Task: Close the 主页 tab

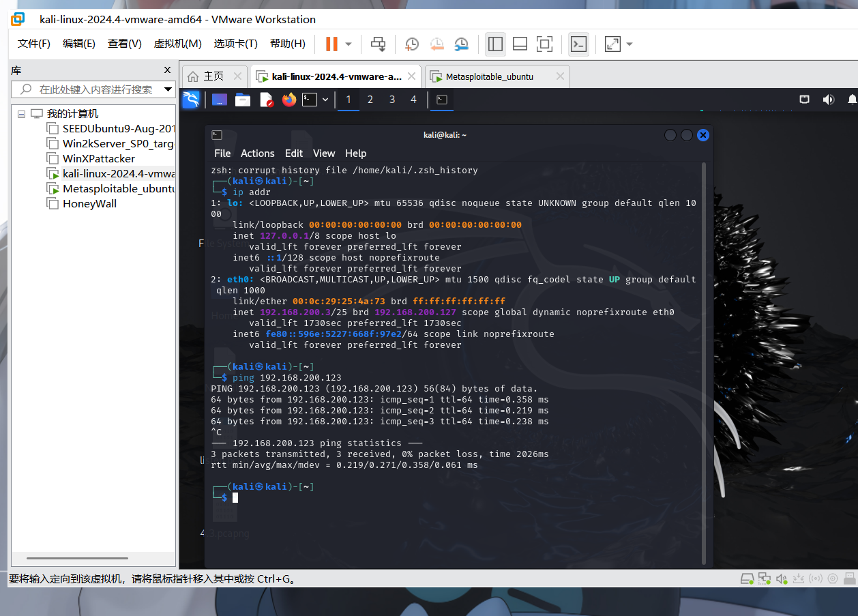Action: click(x=237, y=76)
